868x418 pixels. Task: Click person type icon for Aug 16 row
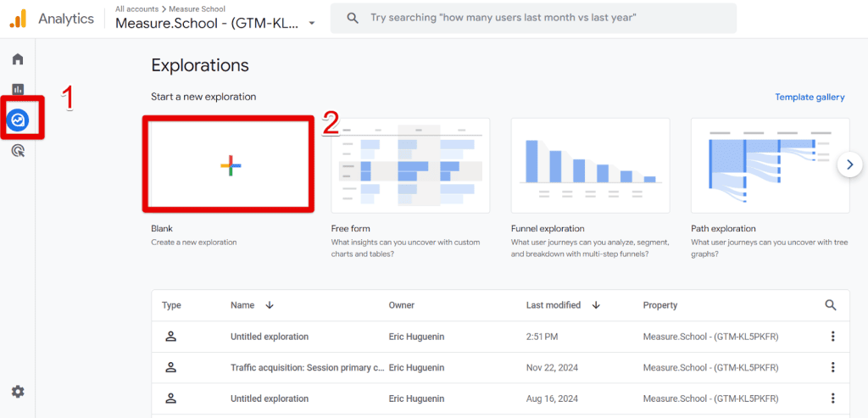[x=171, y=398]
